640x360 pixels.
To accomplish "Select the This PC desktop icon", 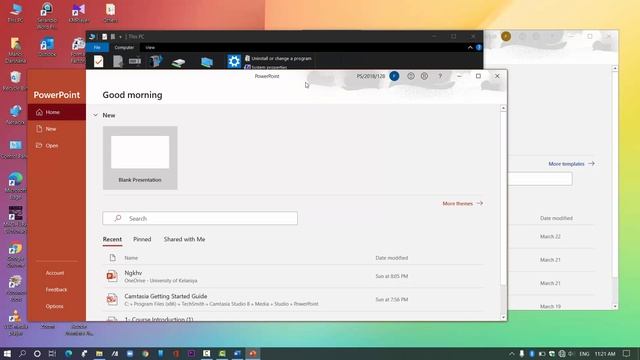I will point(15,13).
